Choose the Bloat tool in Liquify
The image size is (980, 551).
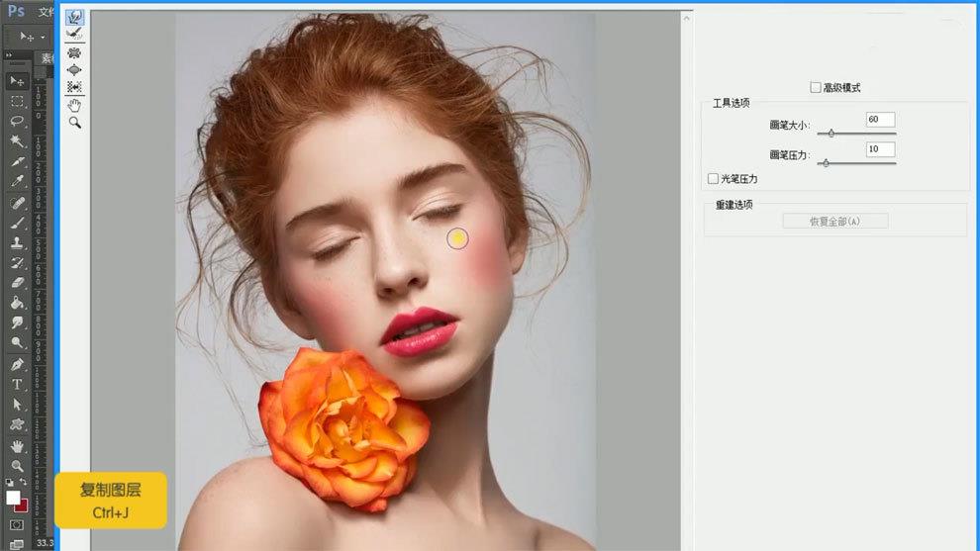coord(74,69)
